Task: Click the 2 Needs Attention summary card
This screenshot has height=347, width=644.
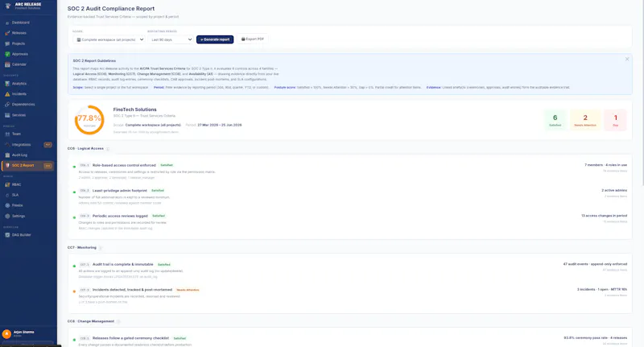Action: click(585, 120)
